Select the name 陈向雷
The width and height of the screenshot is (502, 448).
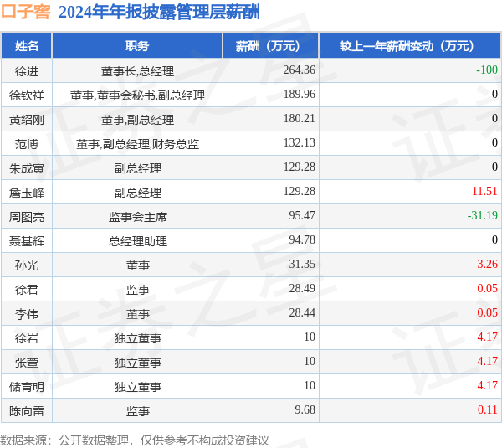[x=27, y=411]
